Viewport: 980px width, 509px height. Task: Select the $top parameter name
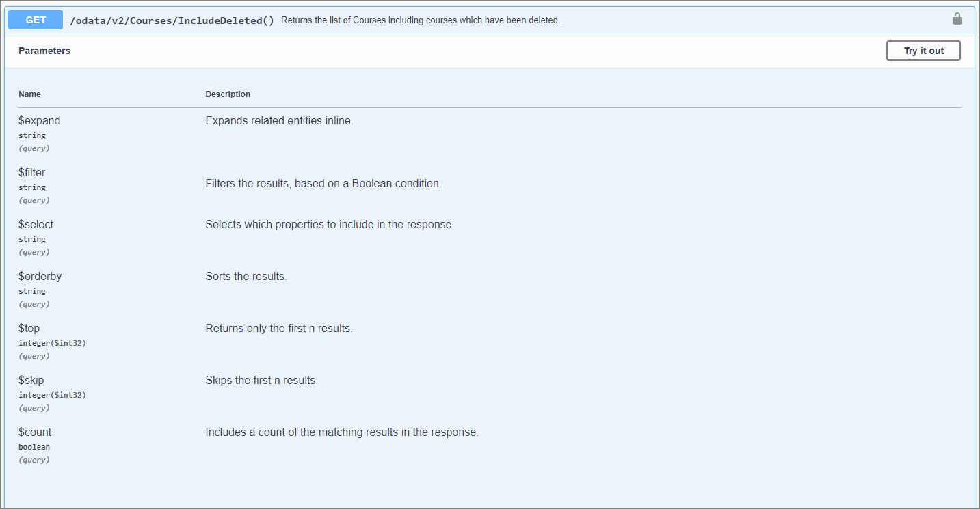29,329
